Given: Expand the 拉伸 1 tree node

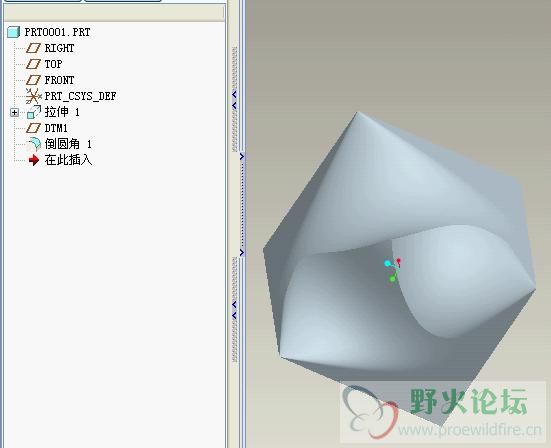Looking at the screenshot, I should (x=14, y=112).
